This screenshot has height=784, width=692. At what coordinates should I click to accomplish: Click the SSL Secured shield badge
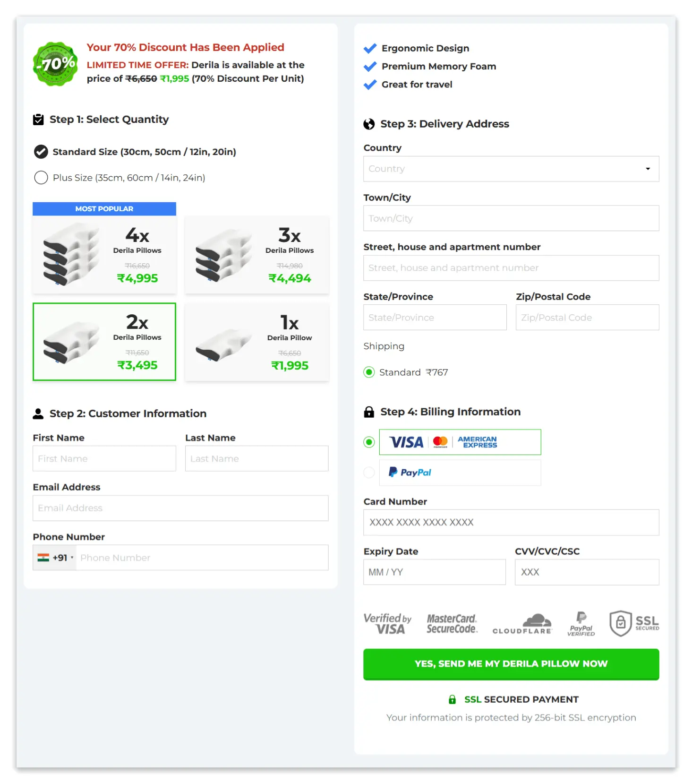coord(634,624)
